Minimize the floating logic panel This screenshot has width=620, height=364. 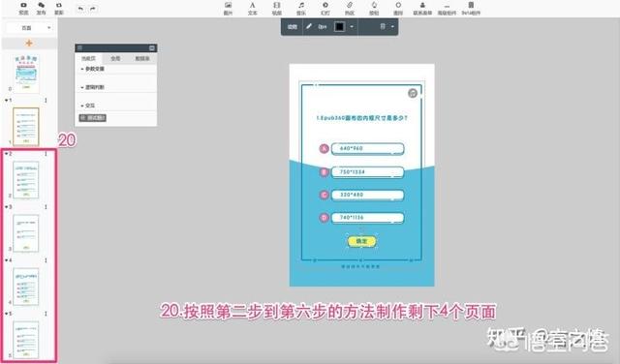(x=152, y=47)
